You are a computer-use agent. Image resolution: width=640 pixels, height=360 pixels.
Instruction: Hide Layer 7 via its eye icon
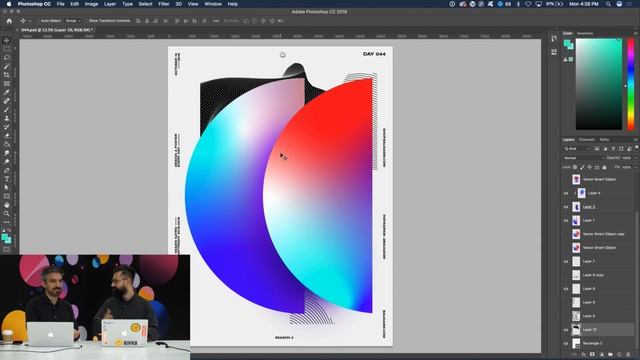pos(566,262)
